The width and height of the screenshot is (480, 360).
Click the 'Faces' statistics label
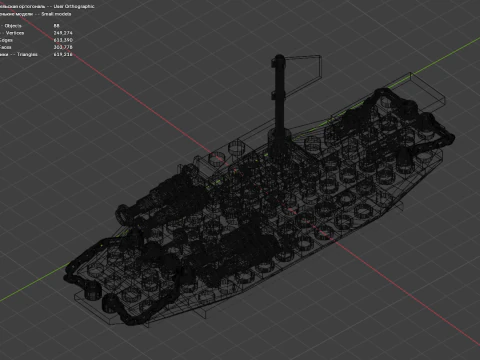[5, 47]
